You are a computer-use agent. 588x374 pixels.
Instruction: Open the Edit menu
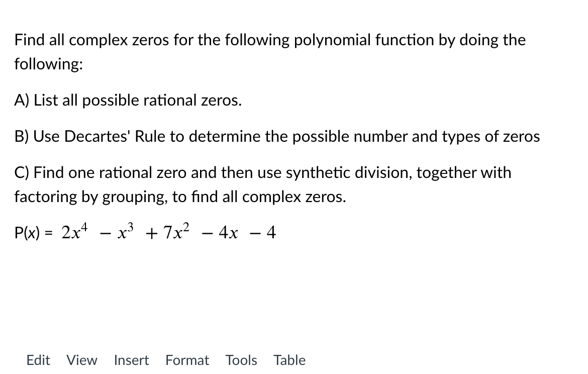point(39,360)
